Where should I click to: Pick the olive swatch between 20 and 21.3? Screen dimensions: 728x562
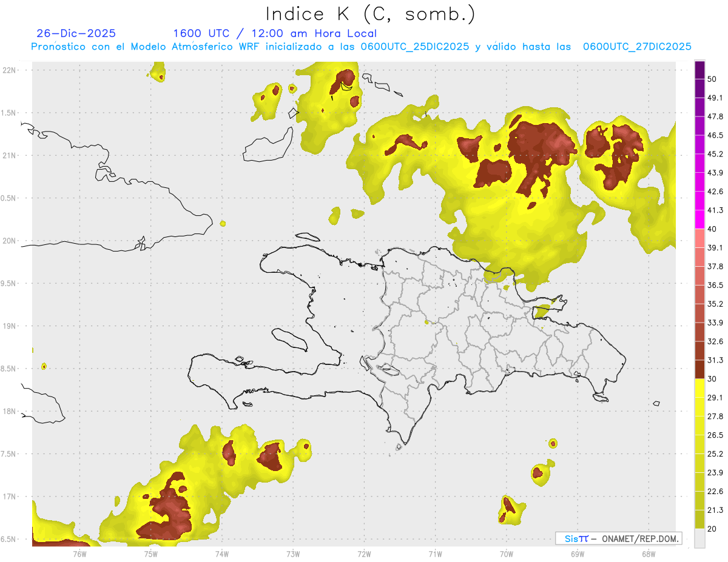tap(699, 520)
